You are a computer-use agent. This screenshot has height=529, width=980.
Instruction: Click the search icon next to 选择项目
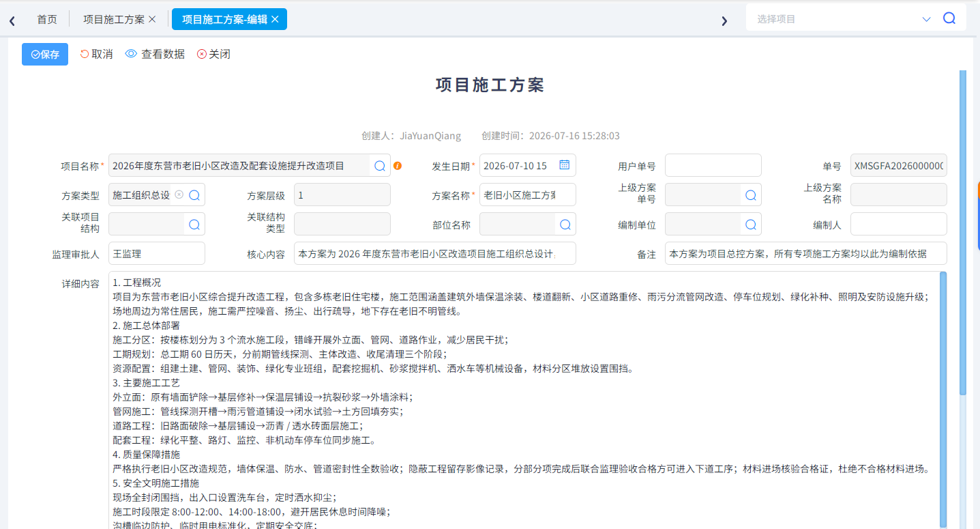point(949,18)
